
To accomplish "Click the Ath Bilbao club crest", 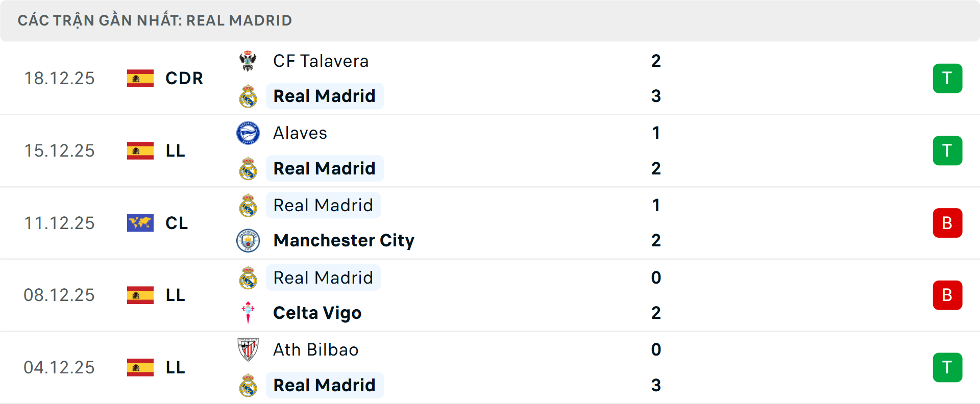I will click(249, 350).
